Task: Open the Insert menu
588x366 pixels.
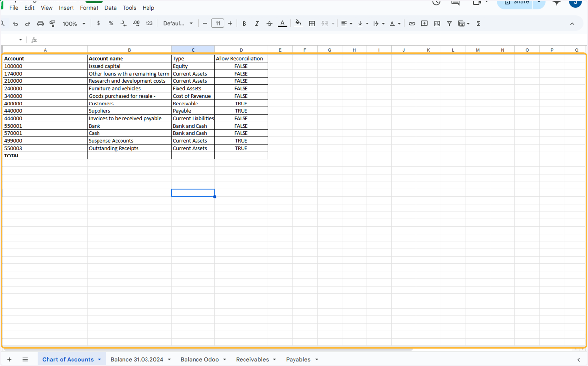Action: coord(66,8)
